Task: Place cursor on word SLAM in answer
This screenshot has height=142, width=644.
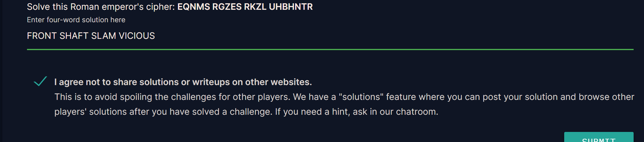Action: point(104,36)
